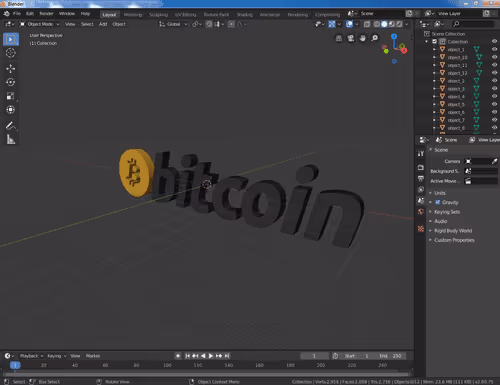Select the Rotate tool
The width and height of the screenshot is (500, 385).
(x=11, y=82)
